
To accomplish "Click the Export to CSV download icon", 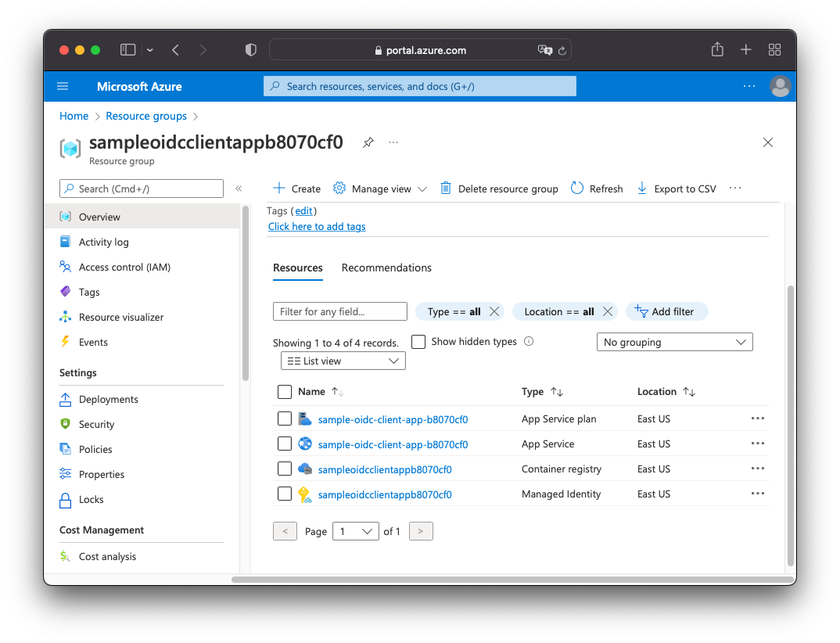I will (x=642, y=188).
